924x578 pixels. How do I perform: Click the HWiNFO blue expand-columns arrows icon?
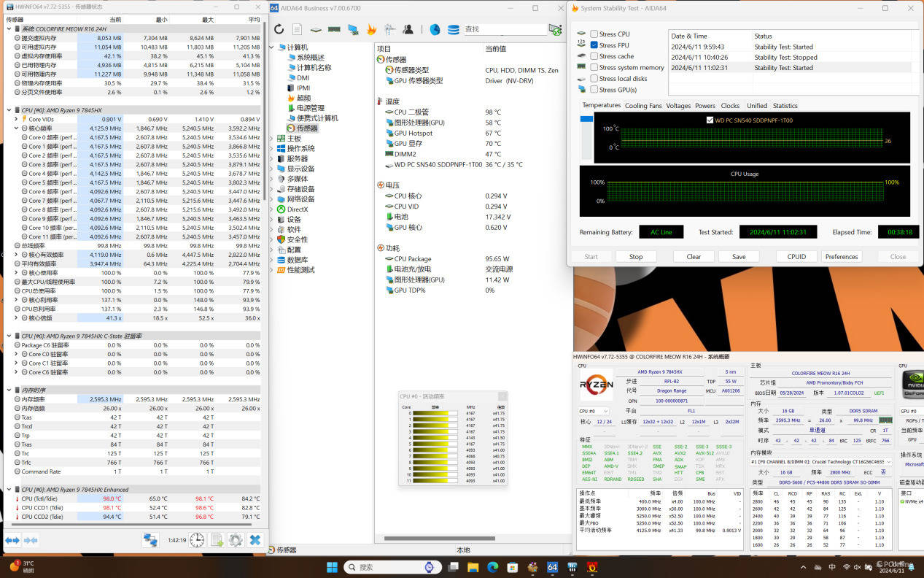(12, 540)
